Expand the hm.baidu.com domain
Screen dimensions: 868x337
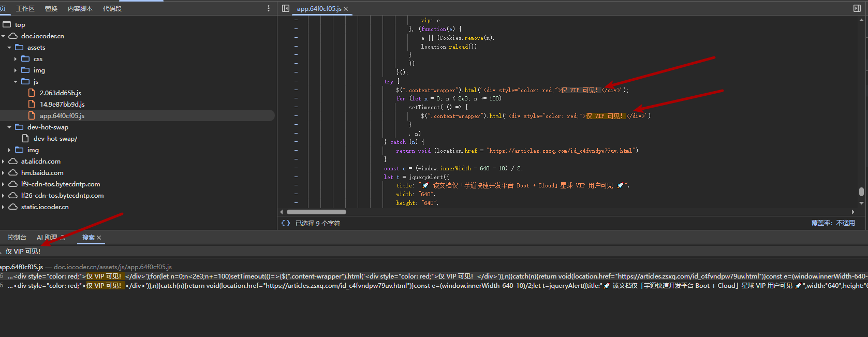(x=4, y=173)
